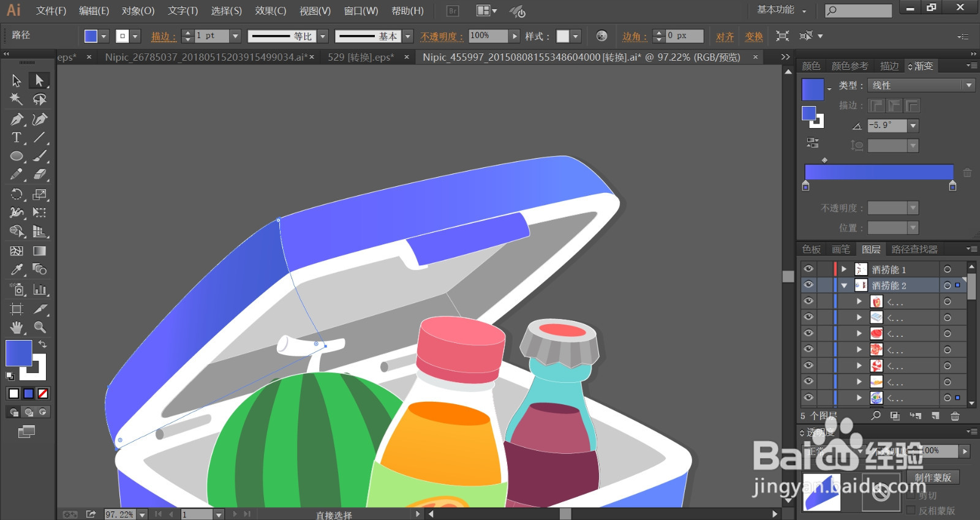Screen dimensions: 980x520
Task: Select the Selection tool
Action: tap(17, 80)
